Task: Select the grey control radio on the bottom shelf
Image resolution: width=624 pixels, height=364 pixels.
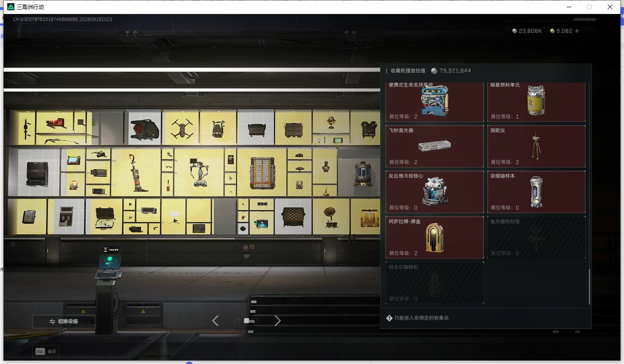Action: click(x=66, y=217)
